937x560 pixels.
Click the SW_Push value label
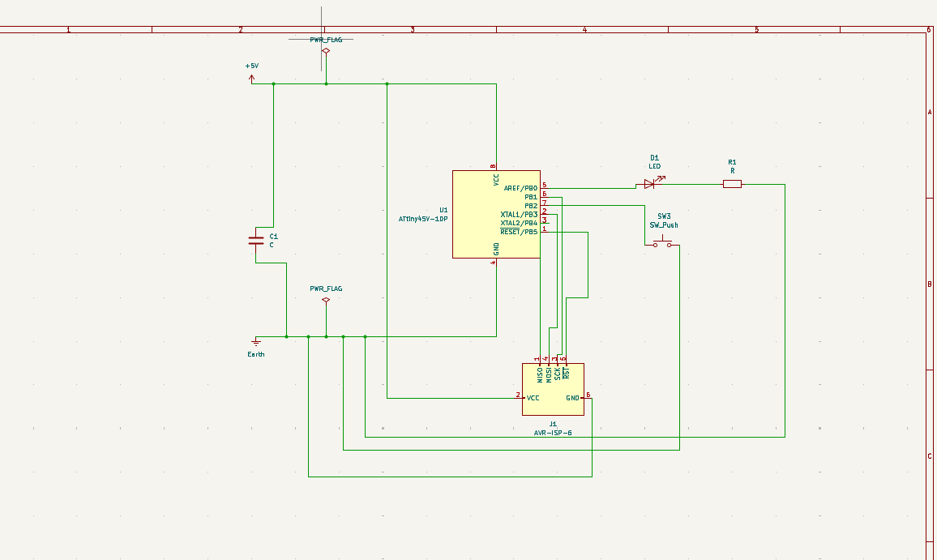coord(664,225)
